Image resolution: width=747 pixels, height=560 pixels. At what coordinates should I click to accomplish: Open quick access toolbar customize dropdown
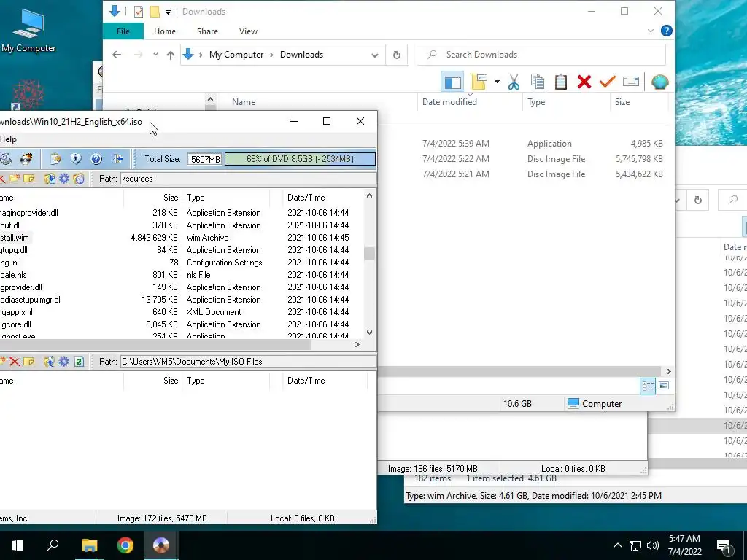[x=169, y=12]
